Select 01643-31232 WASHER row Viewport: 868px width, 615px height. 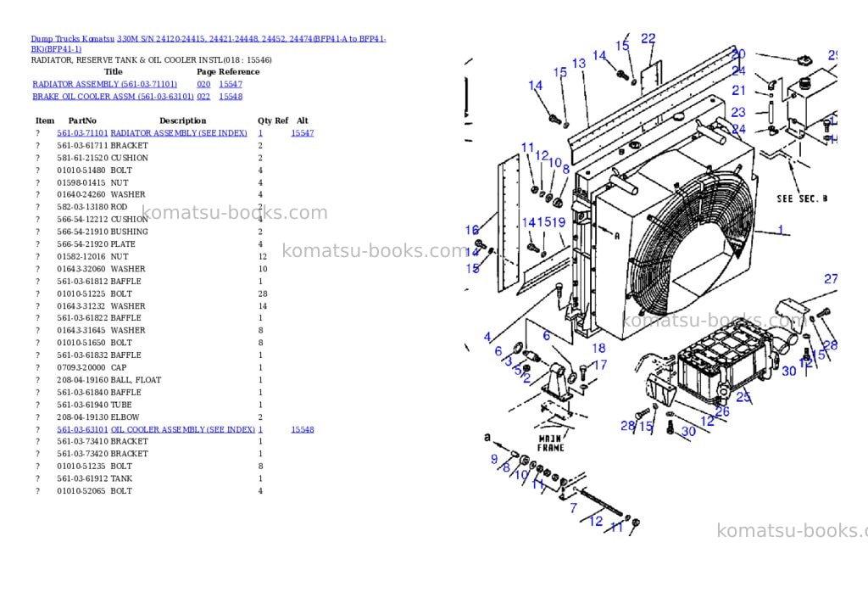click(151, 306)
